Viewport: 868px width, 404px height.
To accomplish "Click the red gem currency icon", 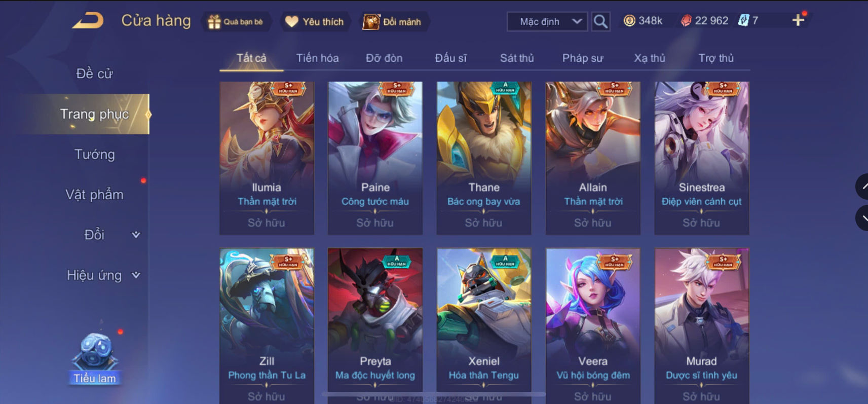I will tap(686, 21).
